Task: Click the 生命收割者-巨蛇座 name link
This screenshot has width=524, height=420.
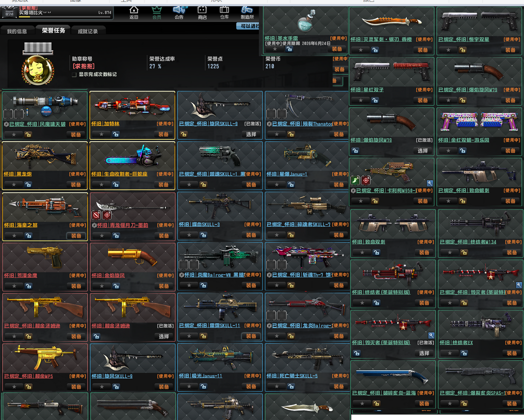Action: (x=119, y=174)
